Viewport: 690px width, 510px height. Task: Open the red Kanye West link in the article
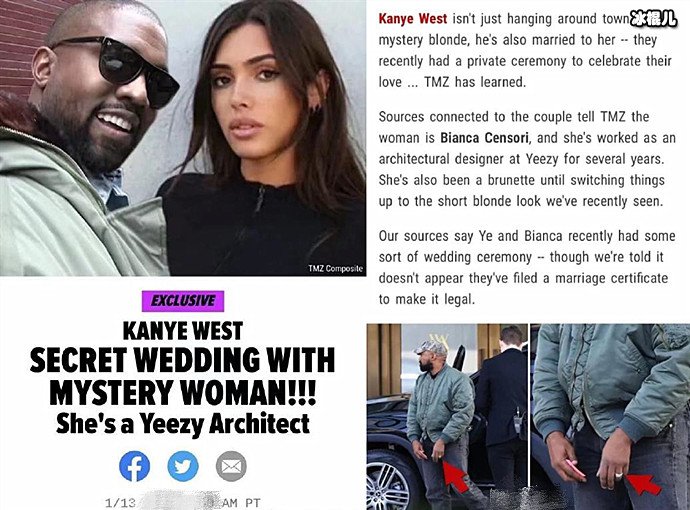(x=413, y=19)
